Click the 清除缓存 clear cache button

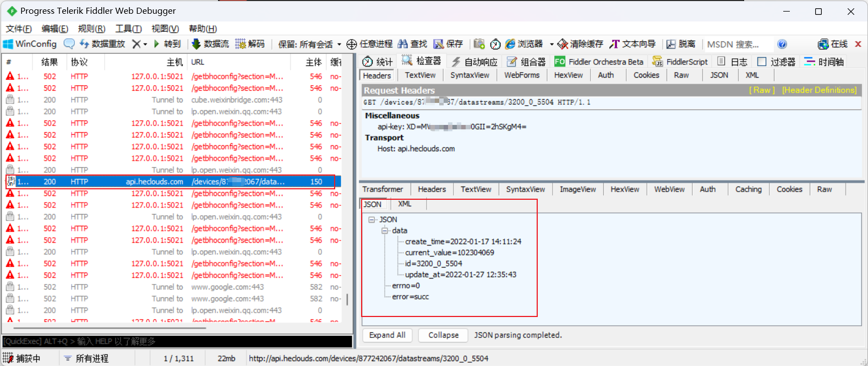tap(580, 44)
